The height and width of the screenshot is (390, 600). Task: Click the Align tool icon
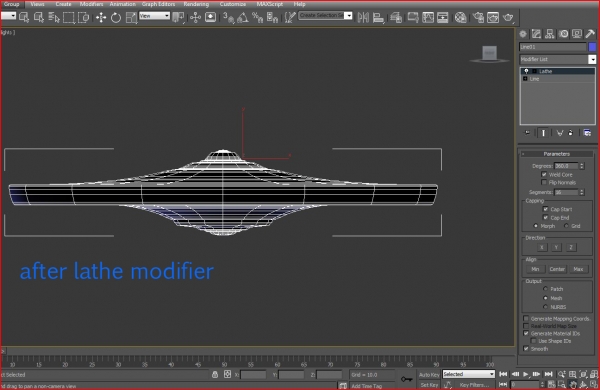(x=378, y=17)
